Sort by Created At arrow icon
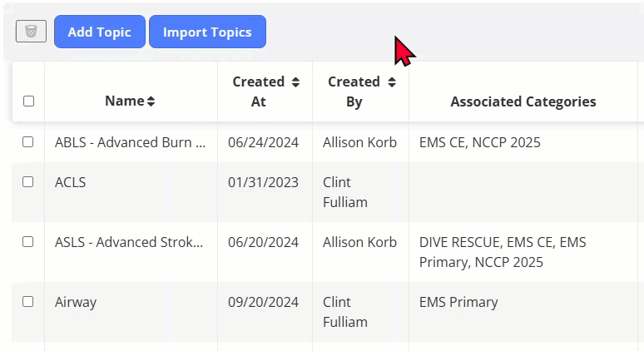This screenshot has width=644, height=351. click(295, 82)
